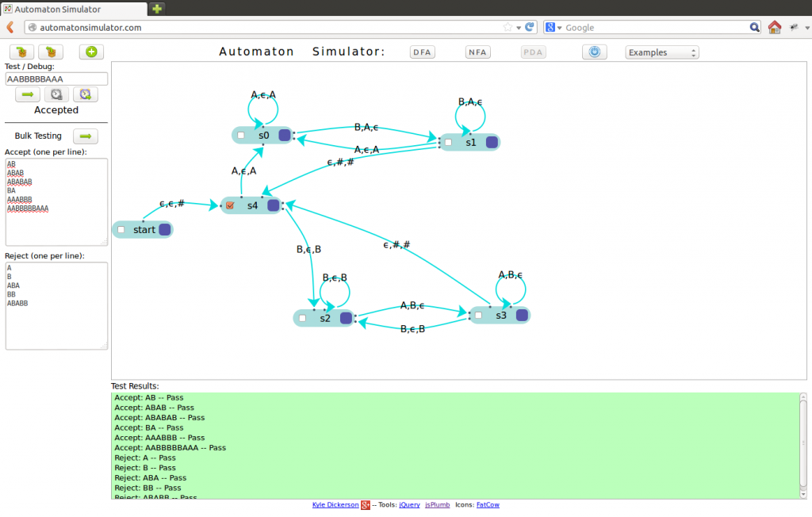The width and height of the screenshot is (812, 517).
Task: Enable the accept checkbox on state s2
Action: coord(302,318)
